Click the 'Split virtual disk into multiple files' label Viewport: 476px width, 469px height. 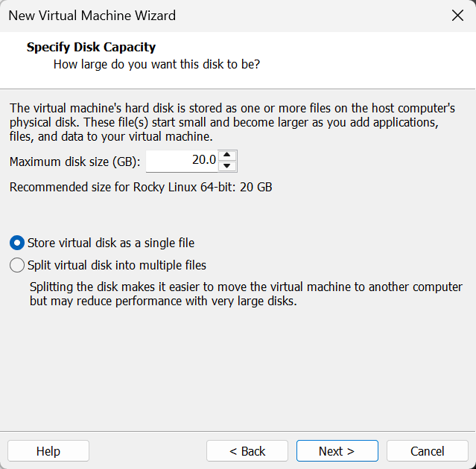tap(117, 265)
